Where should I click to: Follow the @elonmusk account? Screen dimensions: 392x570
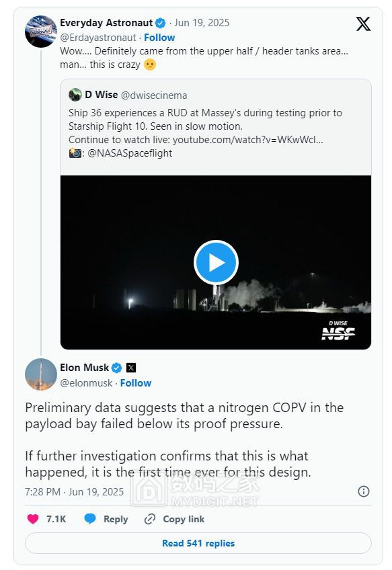click(136, 383)
